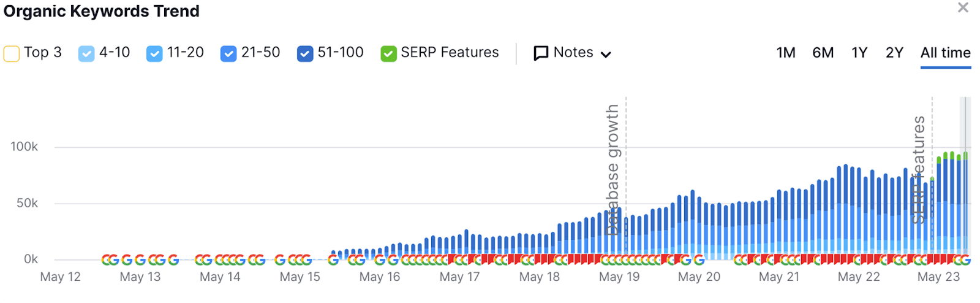The width and height of the screenshot is (980, 303).
Task: Close the Organic Keywords Trend panel
Action: (963, 8)
